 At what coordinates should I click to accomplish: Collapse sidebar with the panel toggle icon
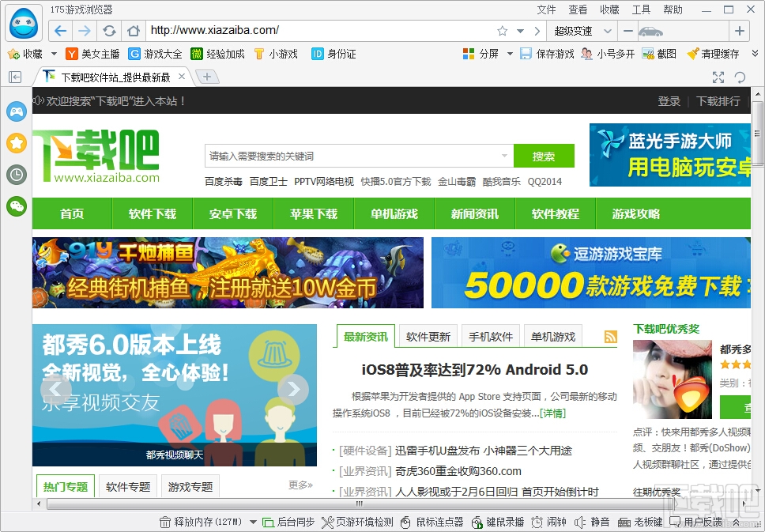pyautogui.click(x=15, y=77)
